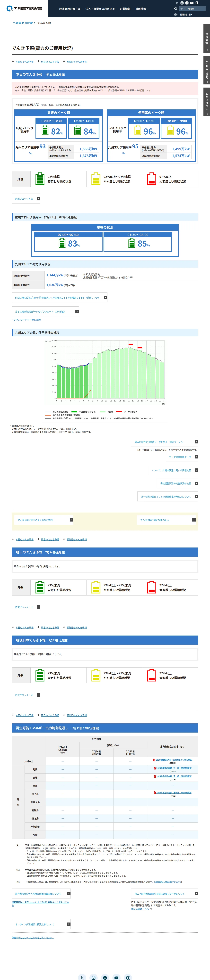This screenshot has width=210, height=980.
Task: Open 出力制御等の考え方及び制御回数実績について
Action: (42, 894)
